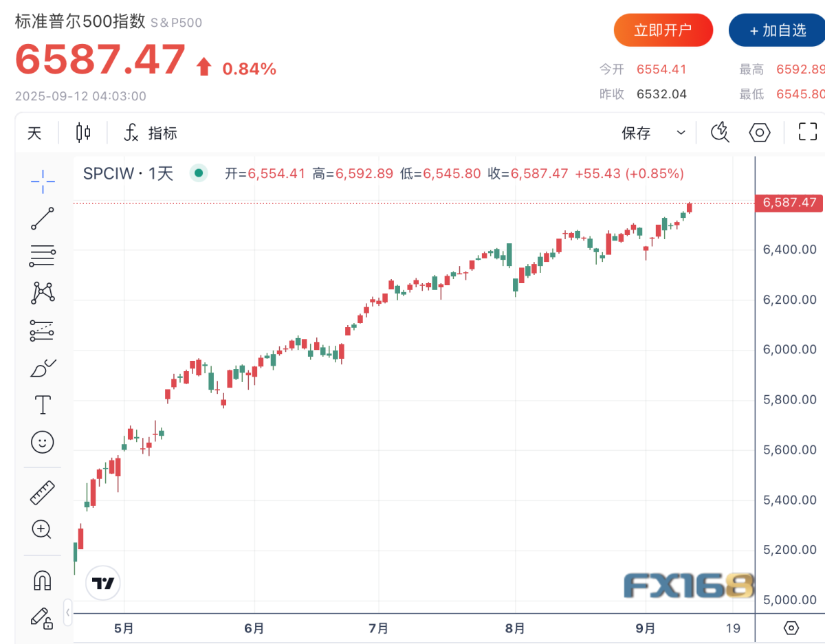Select the crosshair cursor tool

pyautogui.click(x=42, y=181)
